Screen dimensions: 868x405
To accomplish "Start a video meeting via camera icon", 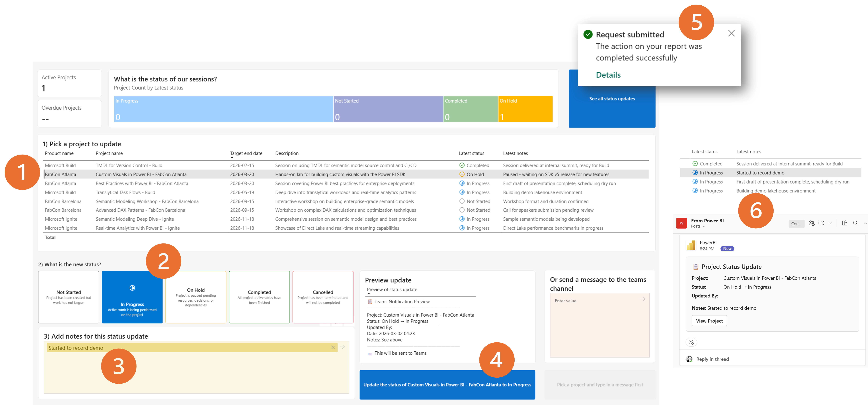I will [x=821, y=223].
